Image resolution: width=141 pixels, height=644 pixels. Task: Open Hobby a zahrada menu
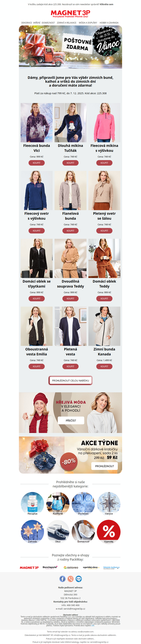click(109, 23)
